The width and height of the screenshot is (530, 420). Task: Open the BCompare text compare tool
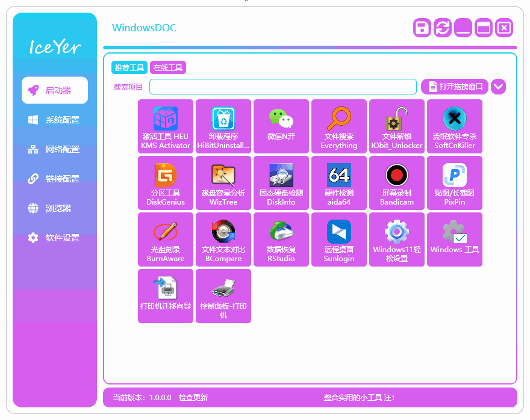[x=223, y=239]
